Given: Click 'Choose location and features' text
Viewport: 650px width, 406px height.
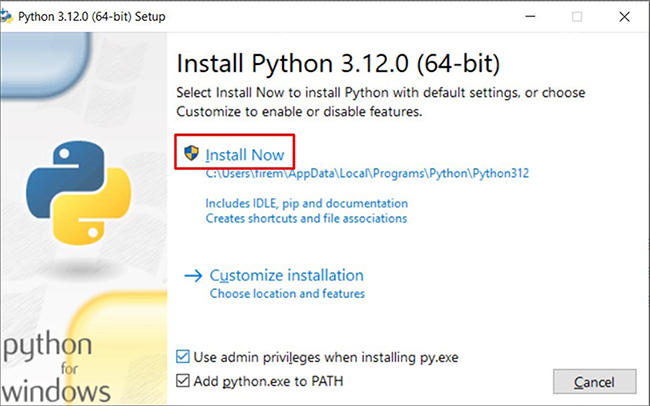Looking at the screenshot, I should [x=287, y=294].
